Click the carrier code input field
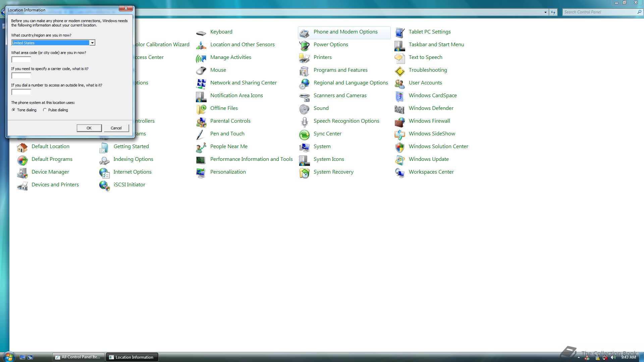Screen dimensions: 644x362 [x=21, y=76]
